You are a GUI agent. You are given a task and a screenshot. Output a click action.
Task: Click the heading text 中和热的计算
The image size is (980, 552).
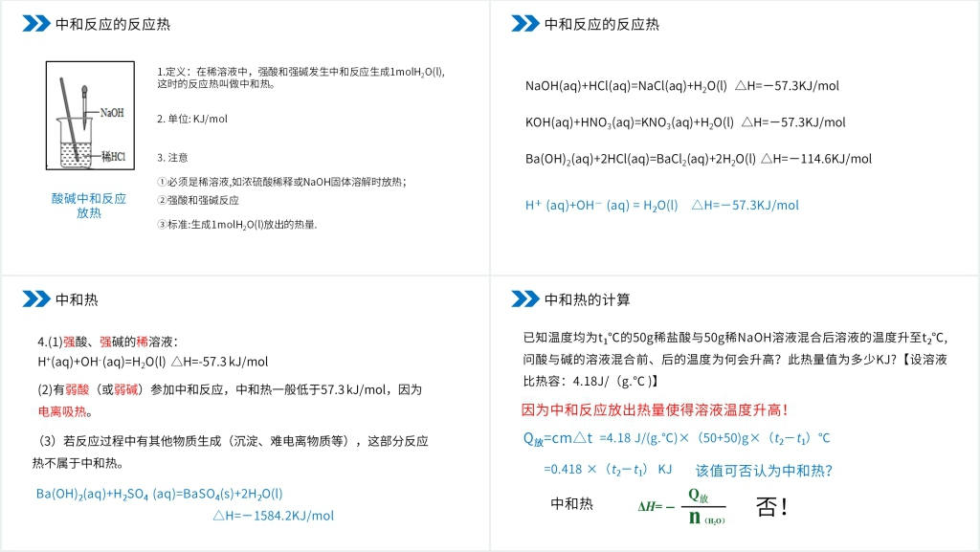587,299
